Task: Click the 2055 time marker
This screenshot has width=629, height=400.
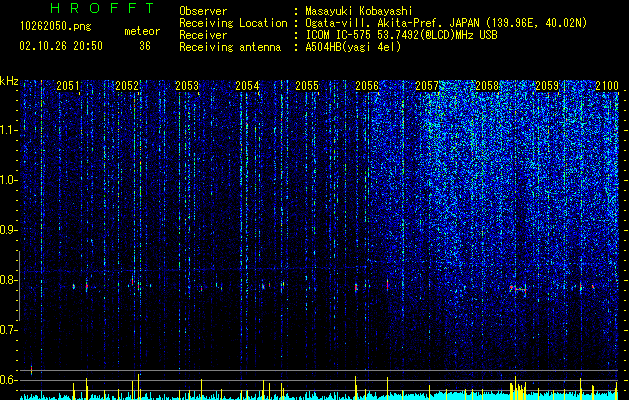Action: [x=307, y=86]
